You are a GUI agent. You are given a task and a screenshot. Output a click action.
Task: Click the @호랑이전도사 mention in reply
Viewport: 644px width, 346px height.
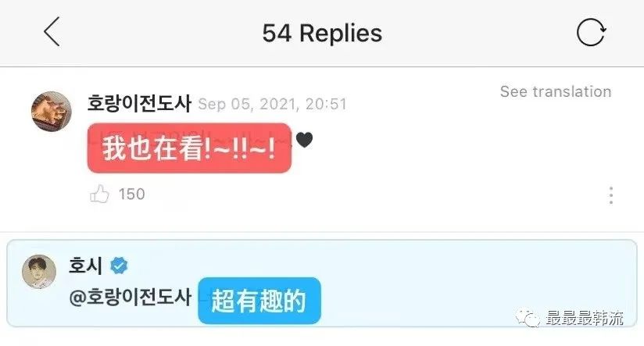(x=131, y=297)
